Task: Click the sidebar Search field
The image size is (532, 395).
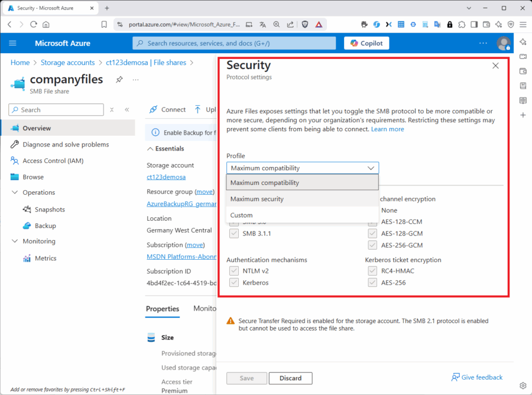Action: point(56,110)
